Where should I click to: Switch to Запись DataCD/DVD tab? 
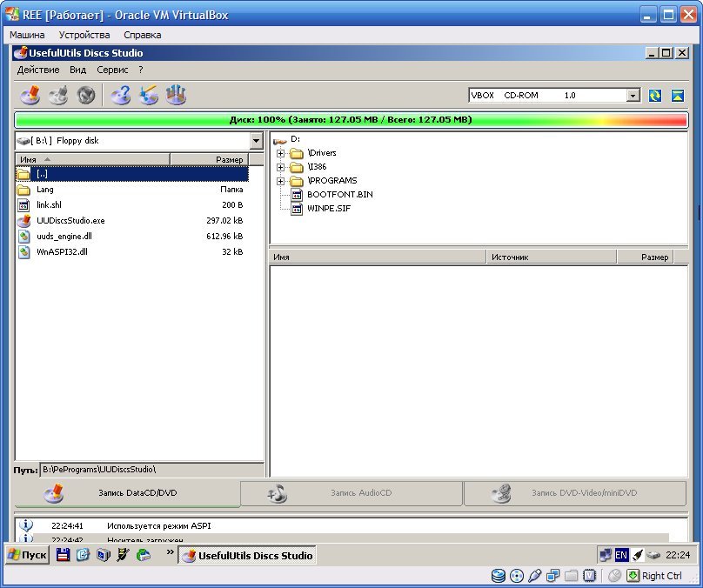(127, 493)
